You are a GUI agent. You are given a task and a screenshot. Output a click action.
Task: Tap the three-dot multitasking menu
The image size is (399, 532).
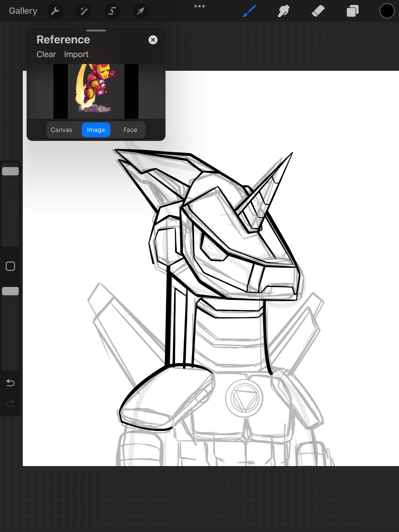199,6
